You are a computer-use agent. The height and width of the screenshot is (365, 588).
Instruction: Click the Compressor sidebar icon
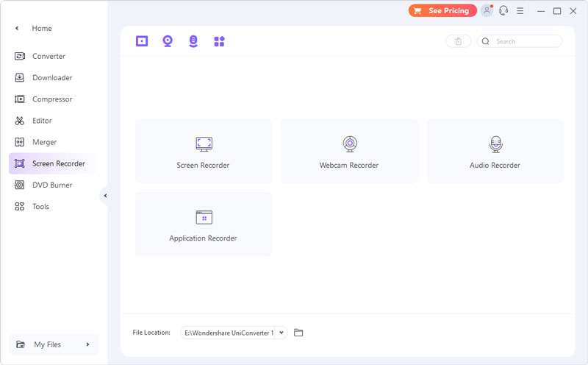(x=20, y=99)
